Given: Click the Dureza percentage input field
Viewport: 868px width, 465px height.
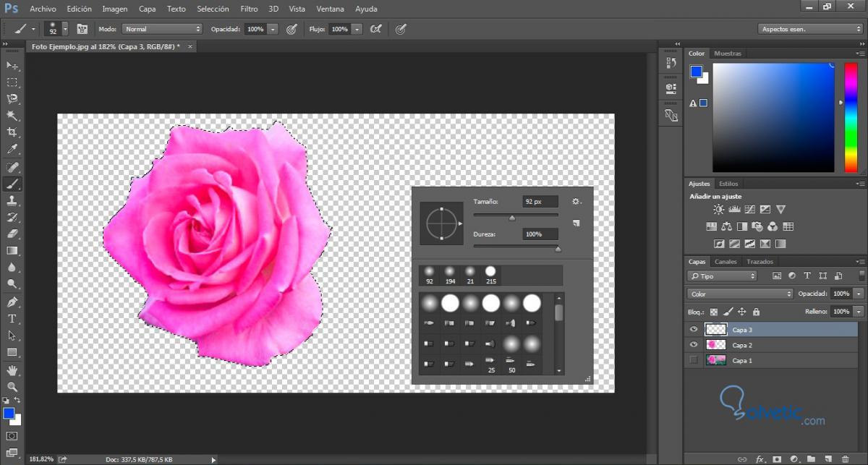Looking at the screenshot, I should 541,234.
